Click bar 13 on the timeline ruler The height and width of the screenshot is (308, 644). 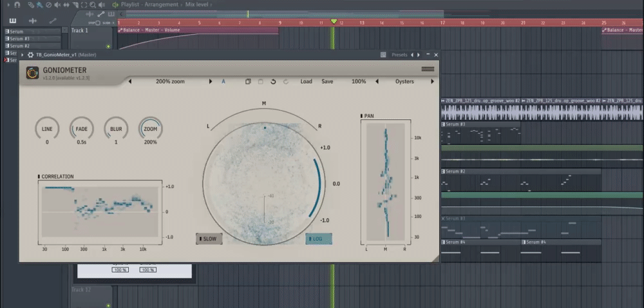[x=362, y=23]
